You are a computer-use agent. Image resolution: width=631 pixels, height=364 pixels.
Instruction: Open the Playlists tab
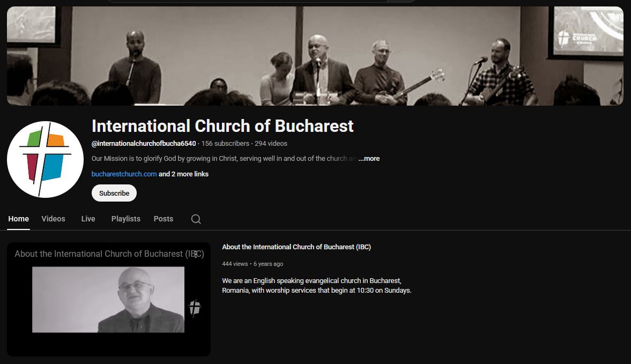tap(126, 219)
